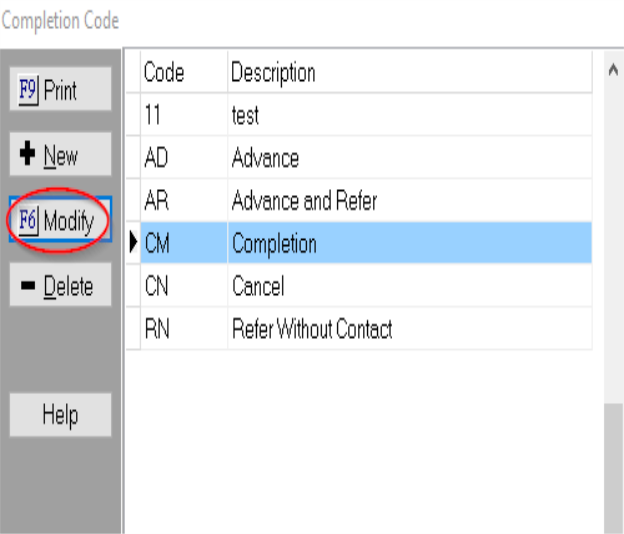The width and height of the screenshot is (624, 534).
Task: Click the minus icon beside Delete
Action: [x=28, y=288]
